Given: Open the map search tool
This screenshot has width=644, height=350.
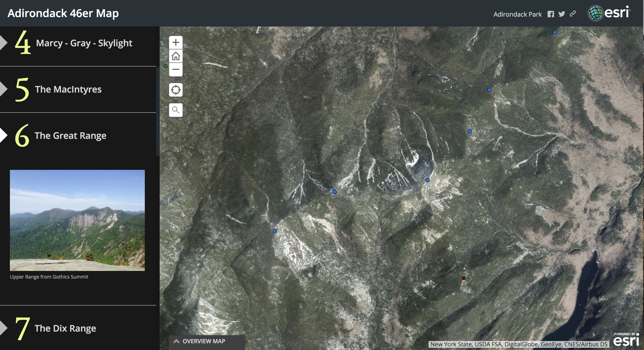Looking at the screenshot, I should pos(176,110).
